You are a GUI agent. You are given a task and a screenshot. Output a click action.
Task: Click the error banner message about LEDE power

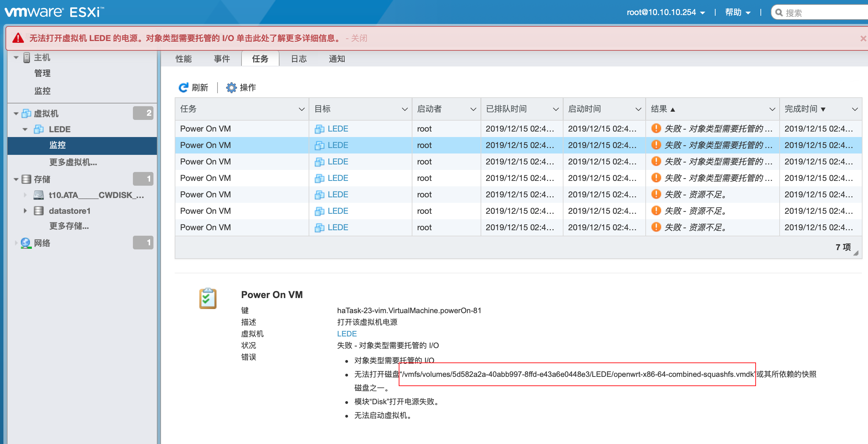point(185,38)
